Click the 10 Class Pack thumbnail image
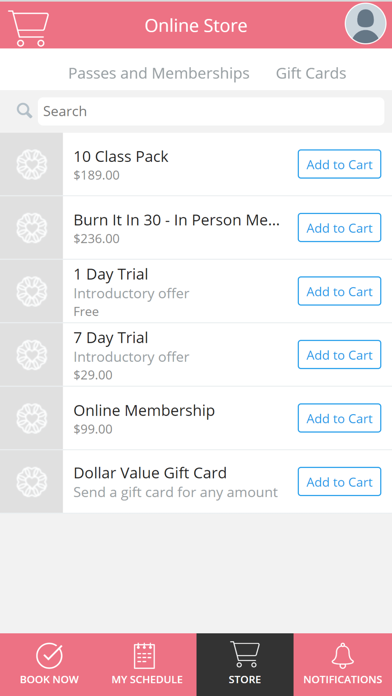This screenshot has height=696, width=392. [32, 164]
